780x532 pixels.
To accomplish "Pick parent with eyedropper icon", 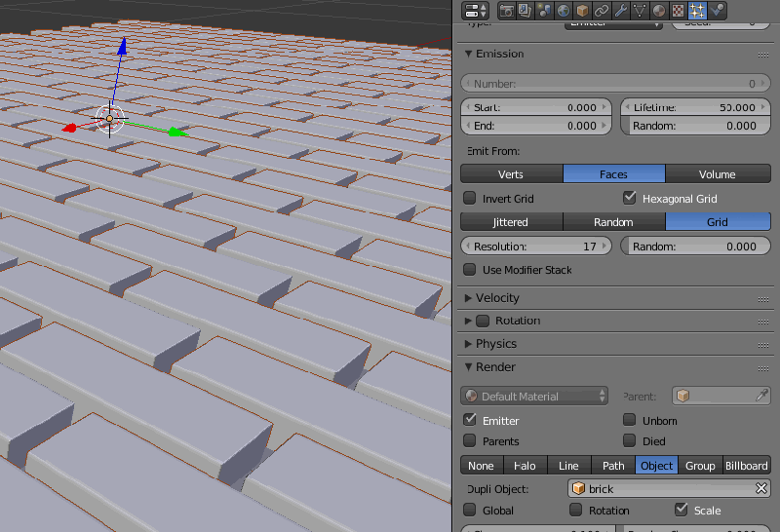I will tap(761, 396).
